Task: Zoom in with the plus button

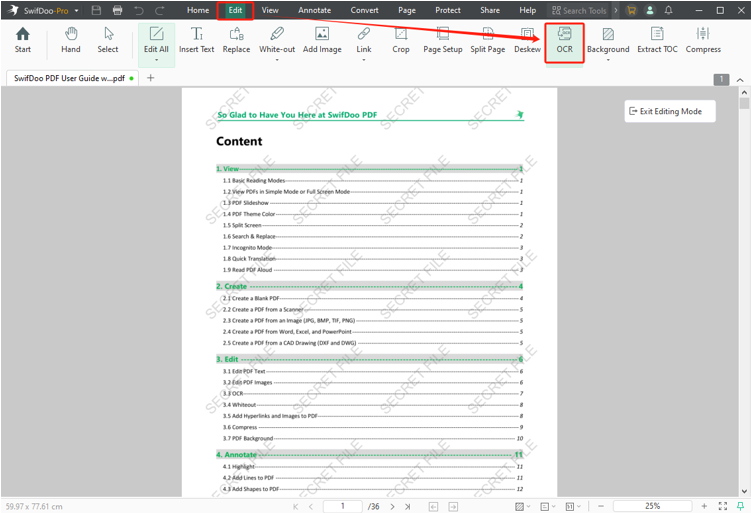Action: [704, 506]
